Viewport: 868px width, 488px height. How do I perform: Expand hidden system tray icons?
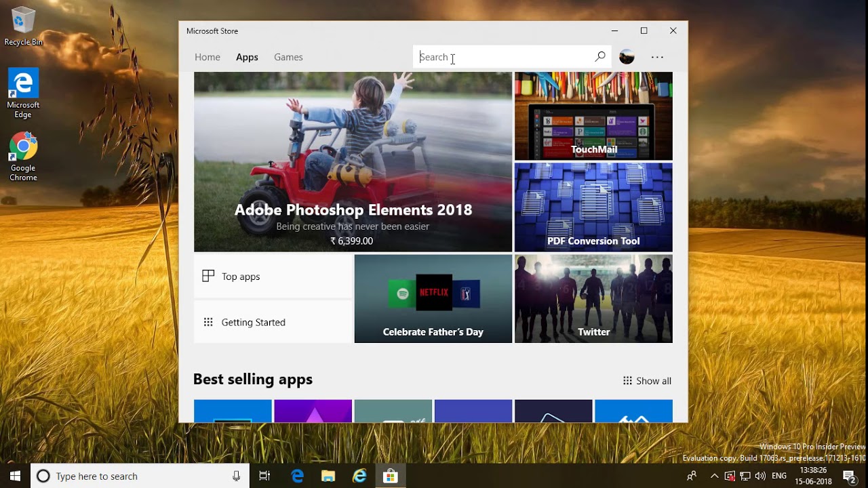pyautogui.click(x=714, y=476)
